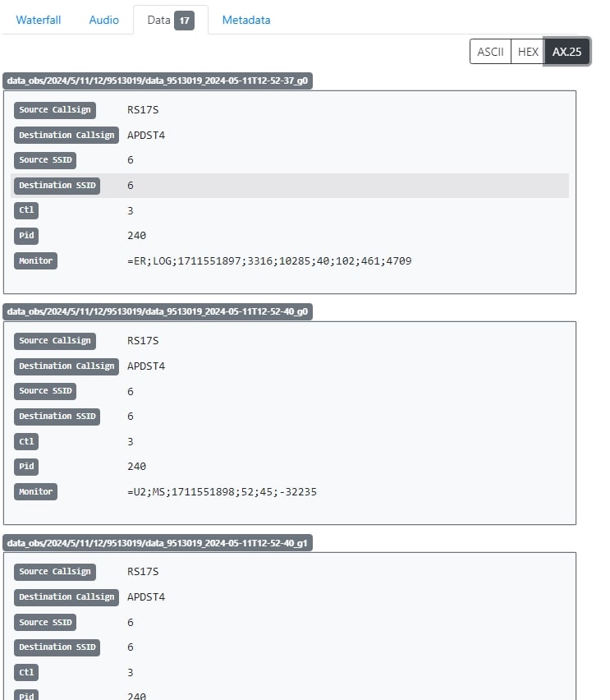The width and height of the screenshot is (610, 700).
Task: Switch data view to ASCII
Action: click(x=490, y=52)
